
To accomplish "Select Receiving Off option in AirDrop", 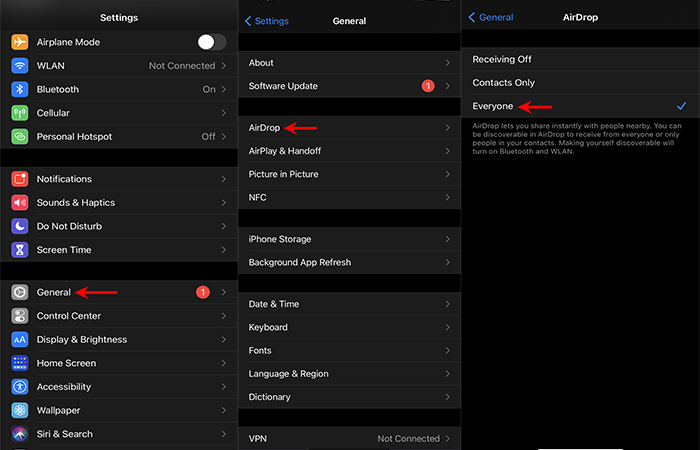I will pos(580,59).
